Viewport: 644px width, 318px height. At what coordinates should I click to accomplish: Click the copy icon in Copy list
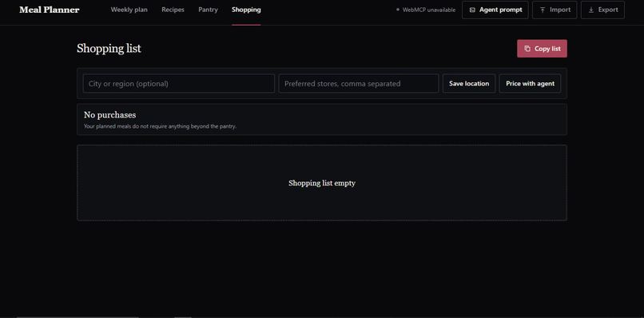pyautogui.click(x=527, y=49)
